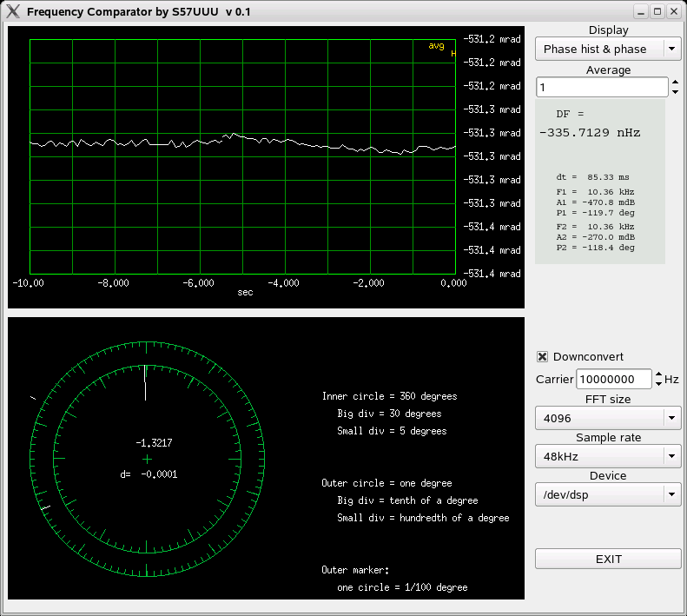Click the yellow avg label in graph

click(436, 46)
